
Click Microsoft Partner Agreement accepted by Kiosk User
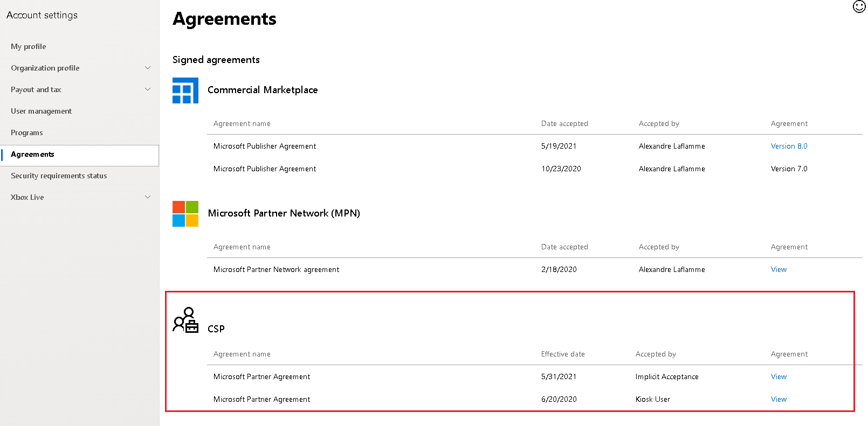(261, 399)
